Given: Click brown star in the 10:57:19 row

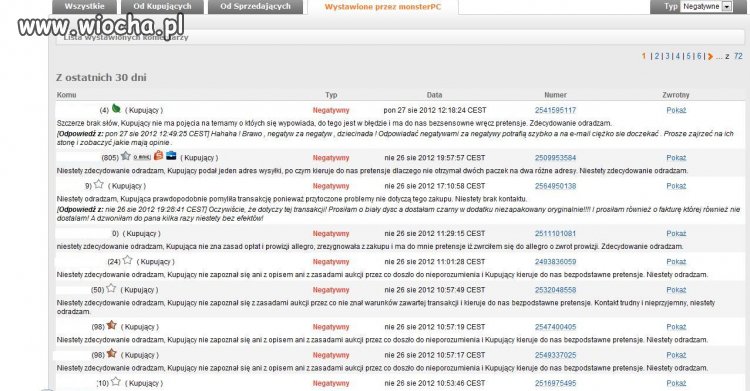Looking at the screenshot, I should click(111, 325).
